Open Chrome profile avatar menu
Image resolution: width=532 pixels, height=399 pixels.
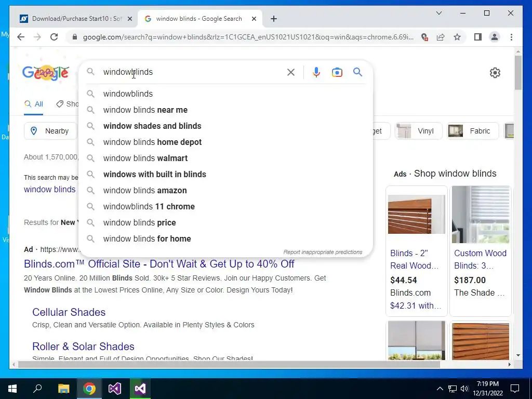click(495, 37)
